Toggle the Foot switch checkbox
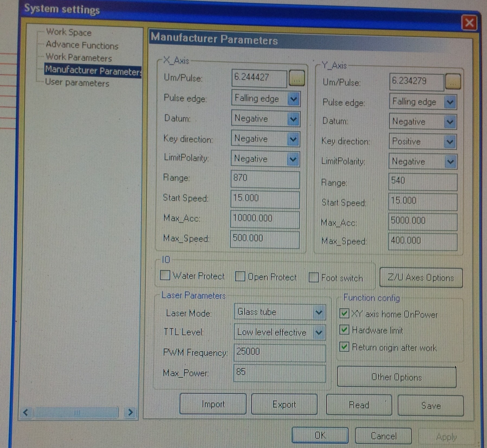487x448 pixels. coord(313,278)
